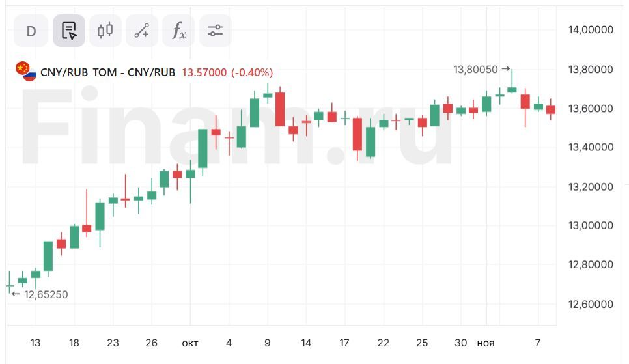Click the minimum label 12,65250
Viewport: 629px width, 364px height.
[x=46, y=294]
